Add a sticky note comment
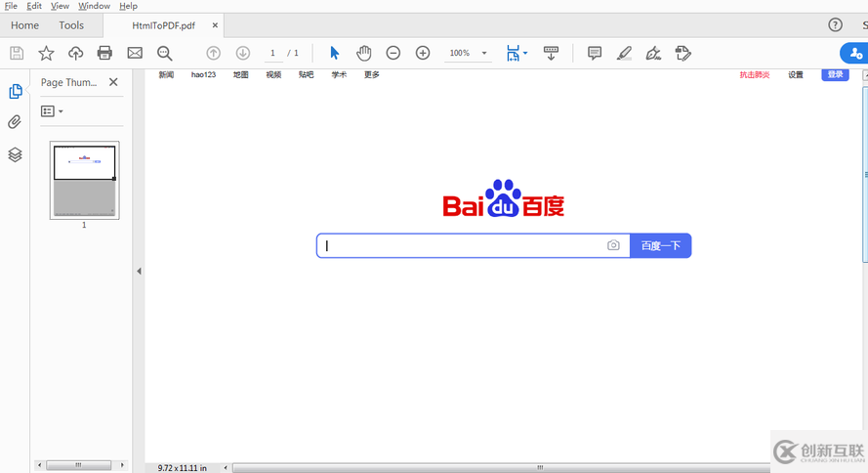This screenshot has width=868, height=473. point(595,53)
